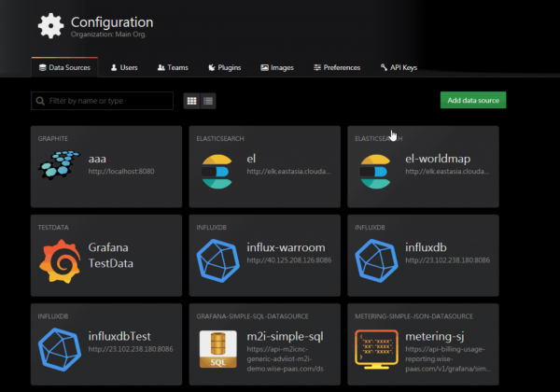This screenshot has height=392, width=560.
Task: Click the Graphite icon for aaa
Action: (59, 166)
